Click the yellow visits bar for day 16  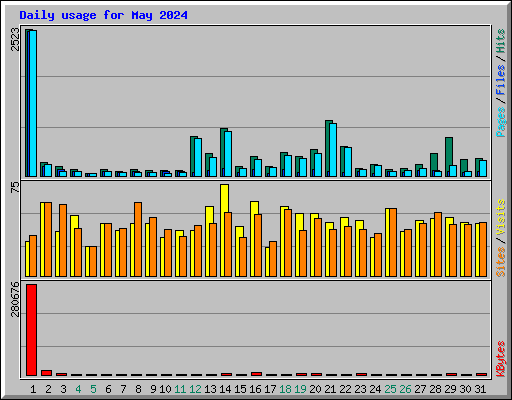[254, 207]
